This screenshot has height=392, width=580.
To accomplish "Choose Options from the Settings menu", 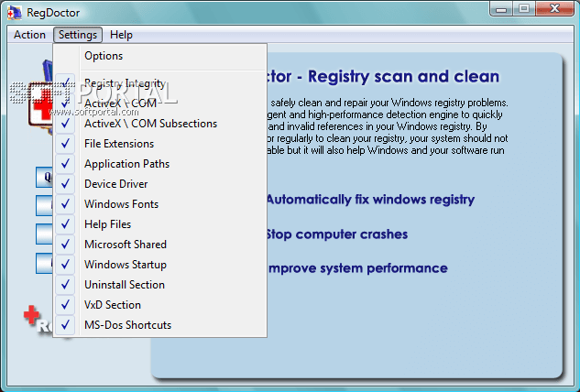I will tap(160, 56).
